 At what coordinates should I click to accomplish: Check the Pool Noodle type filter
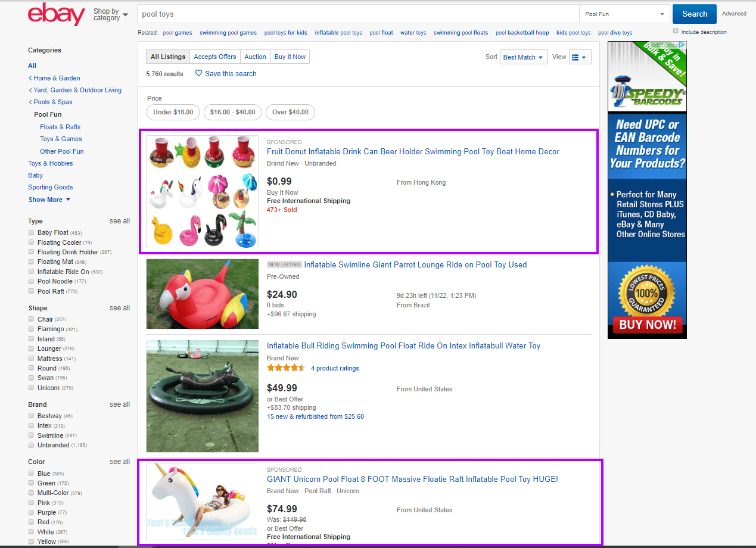pyautogui.click(x=30, y=281)
